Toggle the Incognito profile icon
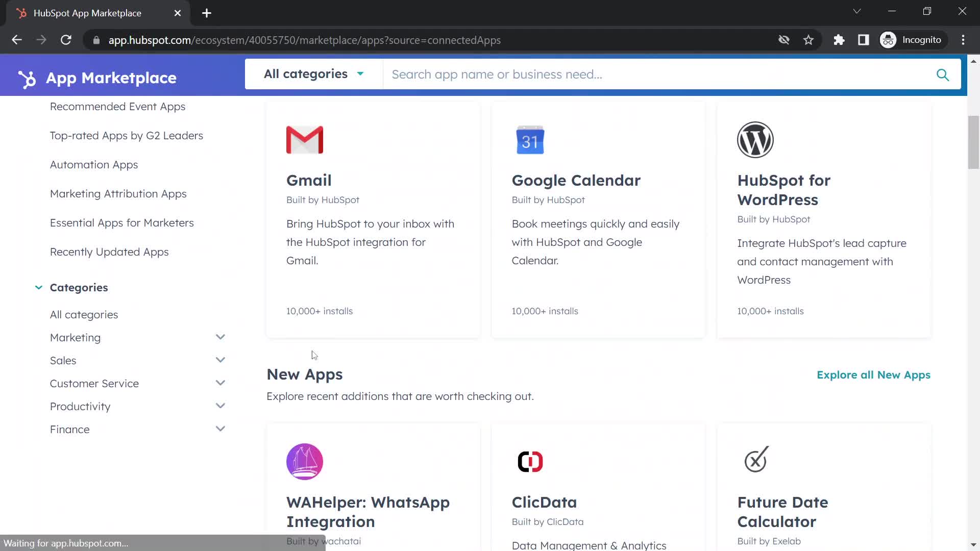 coord(891,40)
